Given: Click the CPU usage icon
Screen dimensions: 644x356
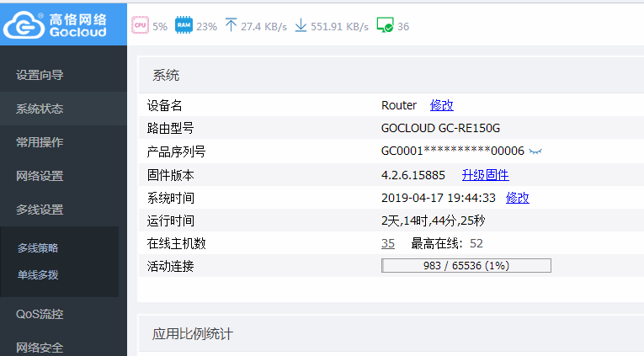Looking at the screenshot, I should pos(140,25).
